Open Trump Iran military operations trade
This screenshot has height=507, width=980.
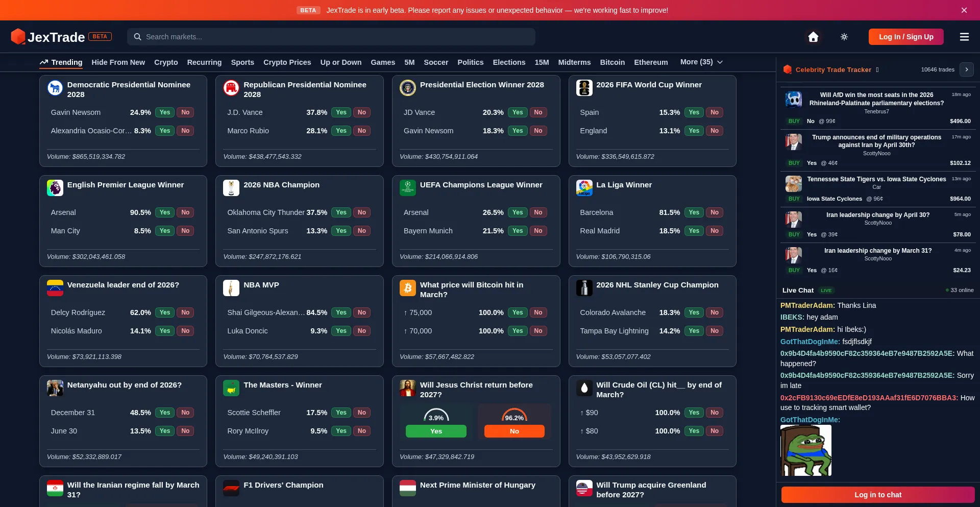coord(878,150)
